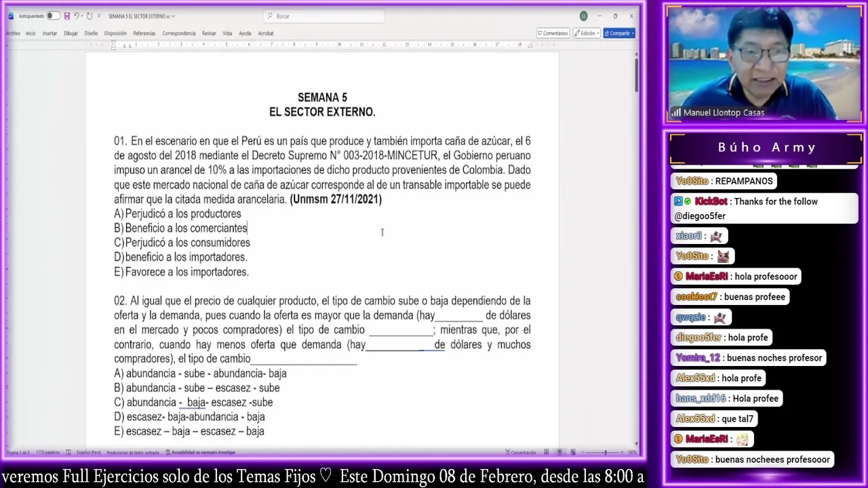Image resolution: width=868 pixels, height=488 pixels.
Task: Switch to the Diseño tab
Action: coord(91,33)
